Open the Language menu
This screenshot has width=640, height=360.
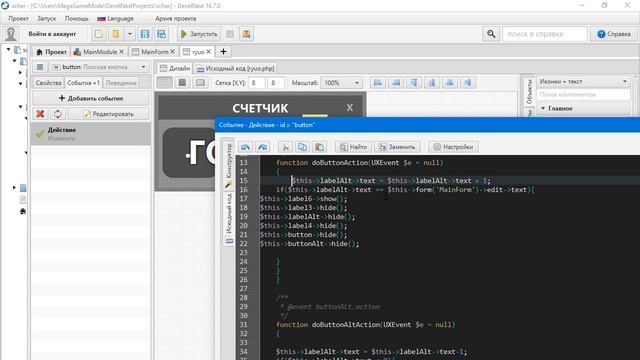pos(116,18)
